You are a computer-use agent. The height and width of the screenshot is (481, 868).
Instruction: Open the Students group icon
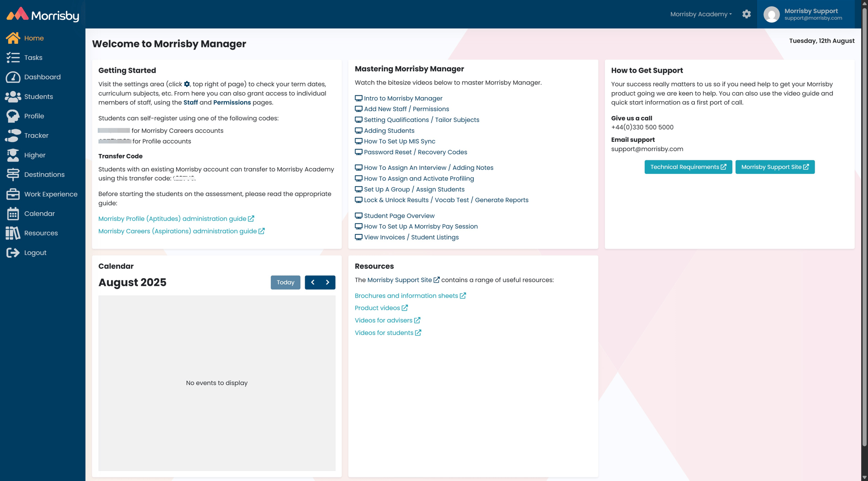13,97
